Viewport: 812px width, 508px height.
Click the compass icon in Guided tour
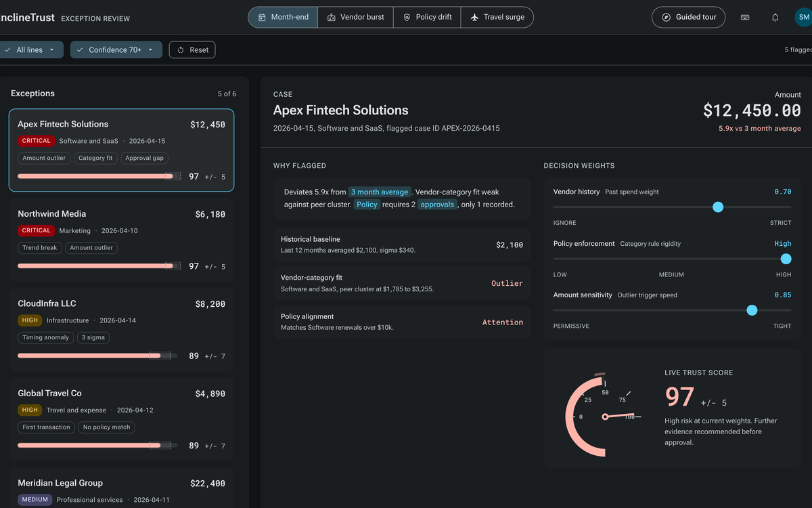[666, 18]
